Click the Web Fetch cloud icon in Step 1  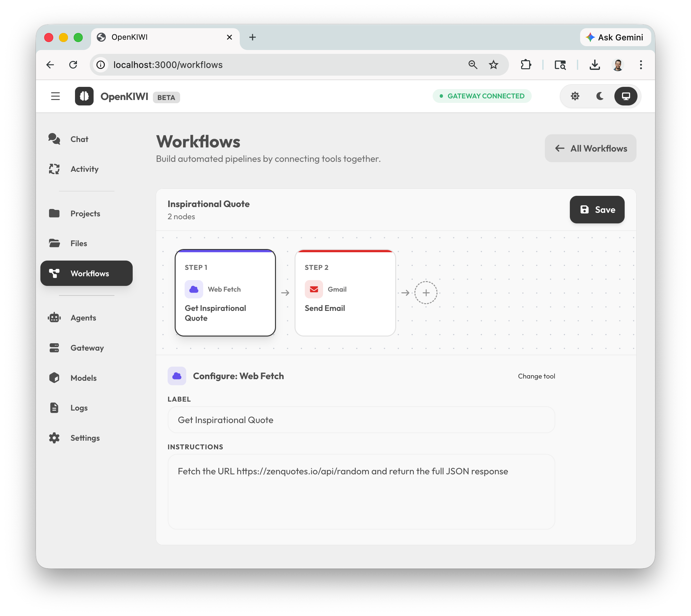(194, 289)
